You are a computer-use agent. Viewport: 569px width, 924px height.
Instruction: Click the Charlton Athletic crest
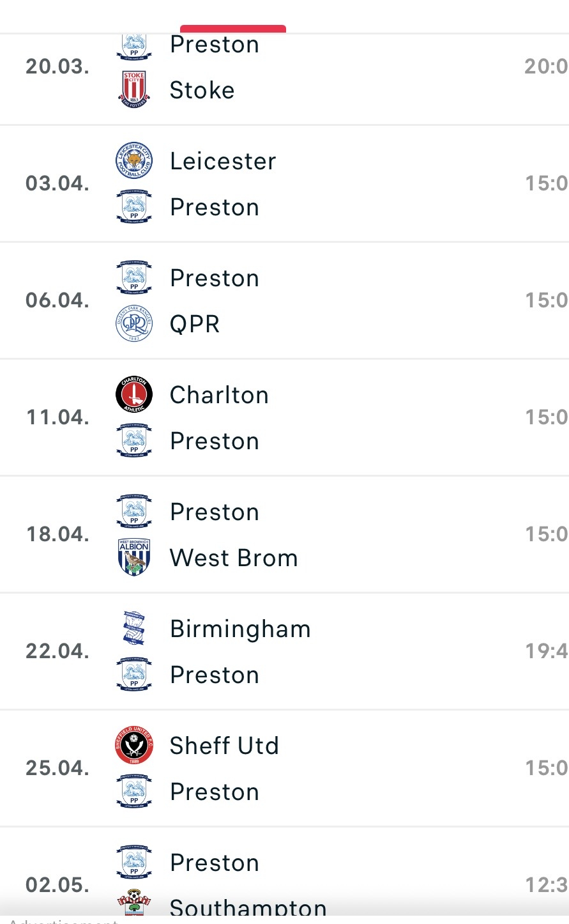coord(134,395)
